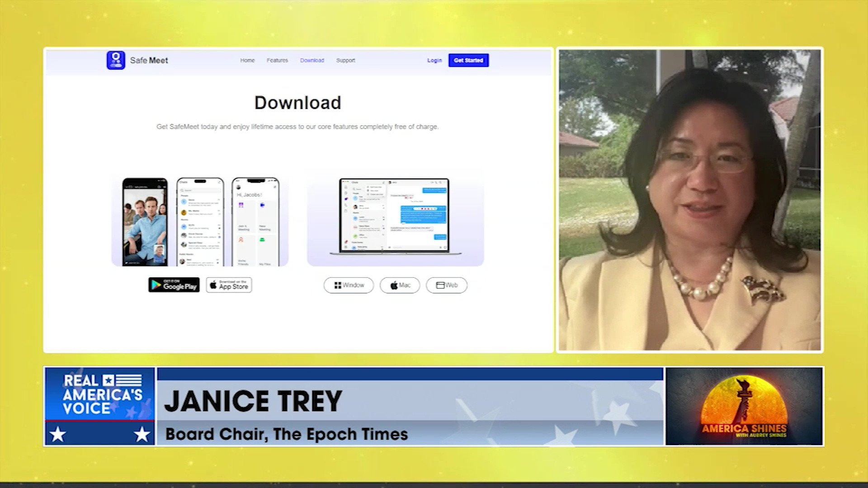Viewport: 868px width, 488px height.
Task: Click the speaker's video feed
Action: (689, 200)
